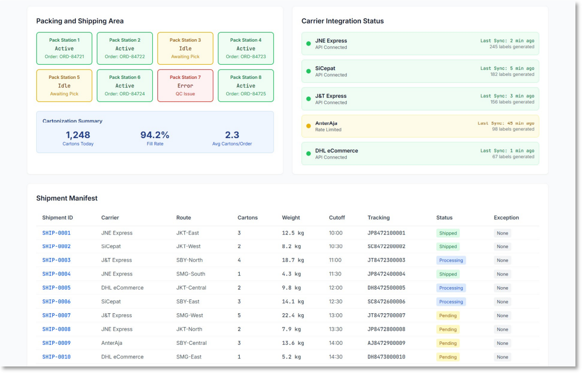Click the Processing badge for SHIP-0003
Viewport: 588px width, 380px height.
coord(451,261)
